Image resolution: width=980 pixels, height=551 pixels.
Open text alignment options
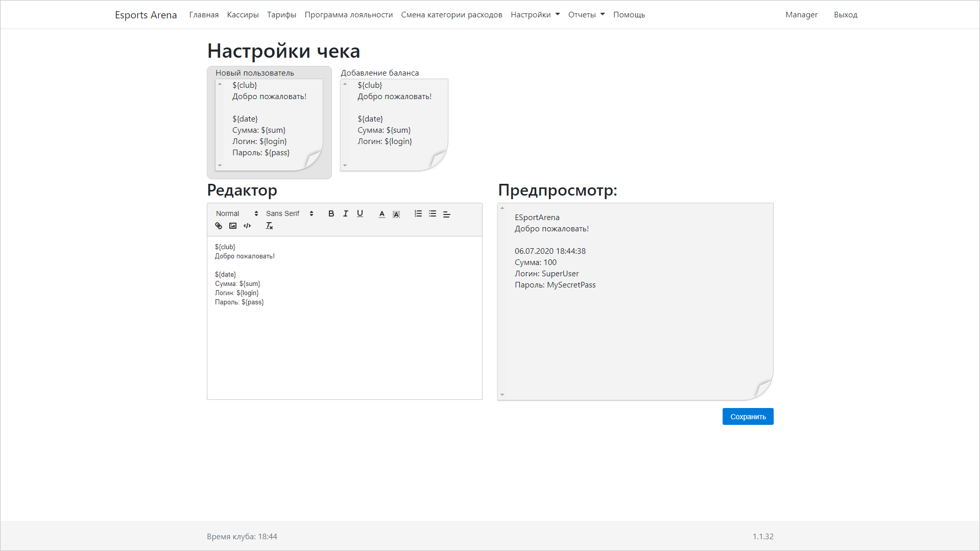(447, 213)
